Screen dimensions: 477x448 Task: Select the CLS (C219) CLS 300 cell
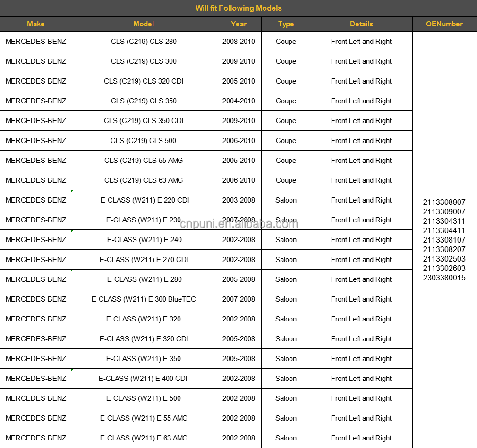(144, 61)
